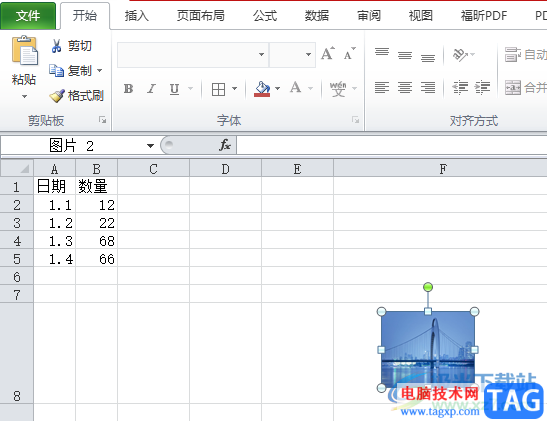Click the merge cells 合并 button

[x=525, y=87]
